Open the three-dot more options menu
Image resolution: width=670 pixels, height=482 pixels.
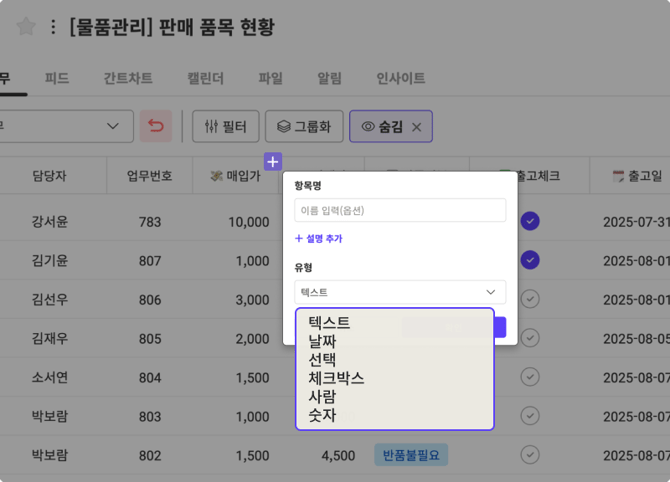click(x=53, y=27)
